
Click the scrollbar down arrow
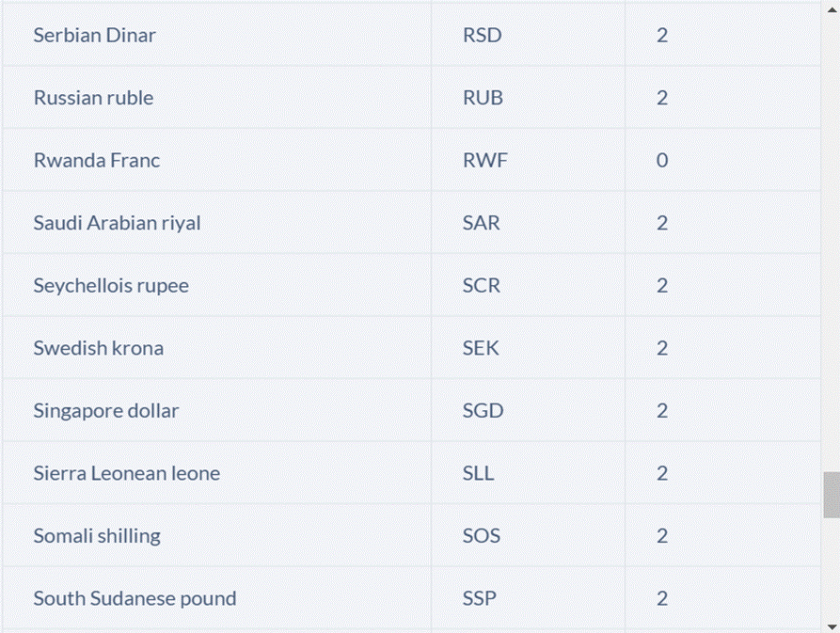coord(832,625)
